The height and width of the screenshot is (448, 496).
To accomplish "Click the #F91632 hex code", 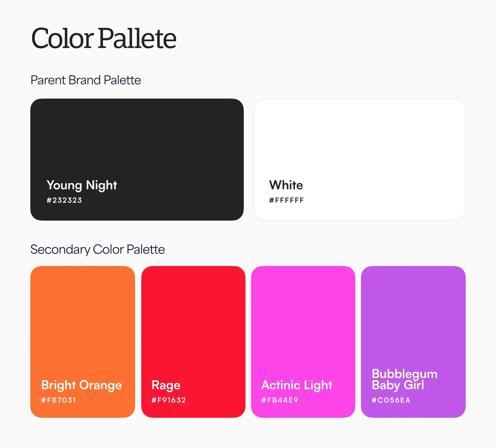I will pyautogui.click(x=169, y=400).
